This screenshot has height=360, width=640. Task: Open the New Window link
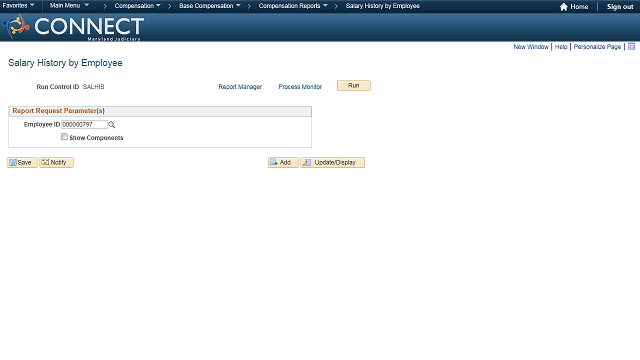coord(531,47)
